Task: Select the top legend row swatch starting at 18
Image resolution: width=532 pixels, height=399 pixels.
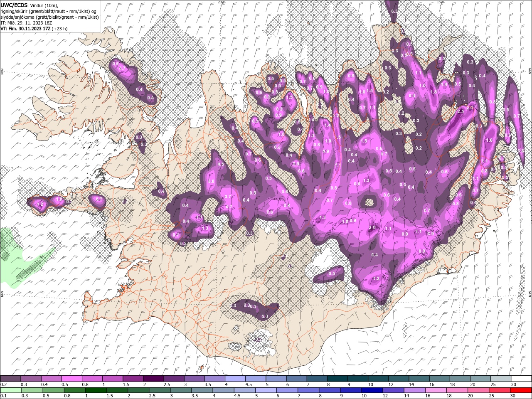Action: [x=459, y=379]
